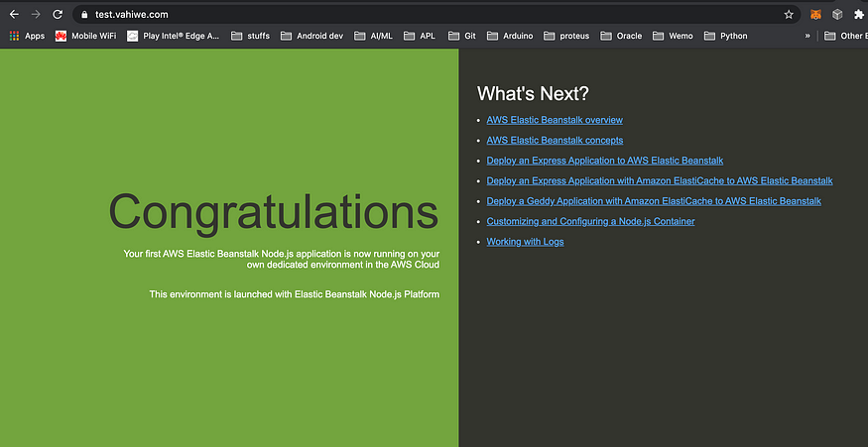868x447 pixels.
Task: Open Customizing and Configuring a Node.js Container
Action: (590, 221)
